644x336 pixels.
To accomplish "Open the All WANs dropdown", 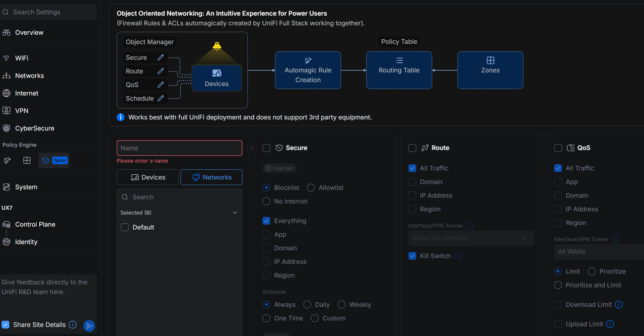I will click(599, 252).
